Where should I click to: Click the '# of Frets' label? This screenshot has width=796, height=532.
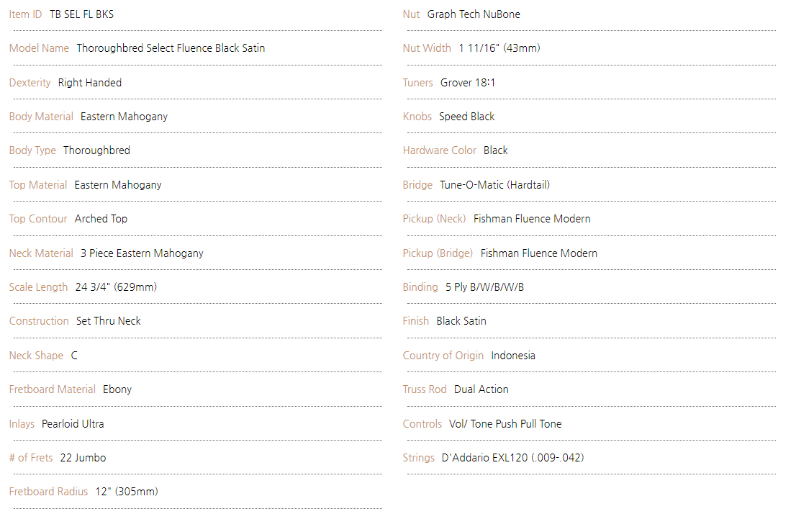tap(31, 458)
